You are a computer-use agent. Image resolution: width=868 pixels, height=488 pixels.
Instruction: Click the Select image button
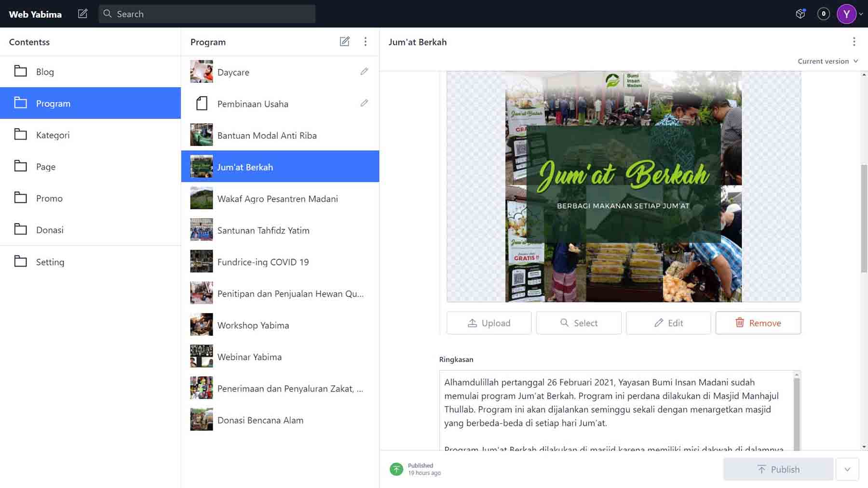coord(579,323)
